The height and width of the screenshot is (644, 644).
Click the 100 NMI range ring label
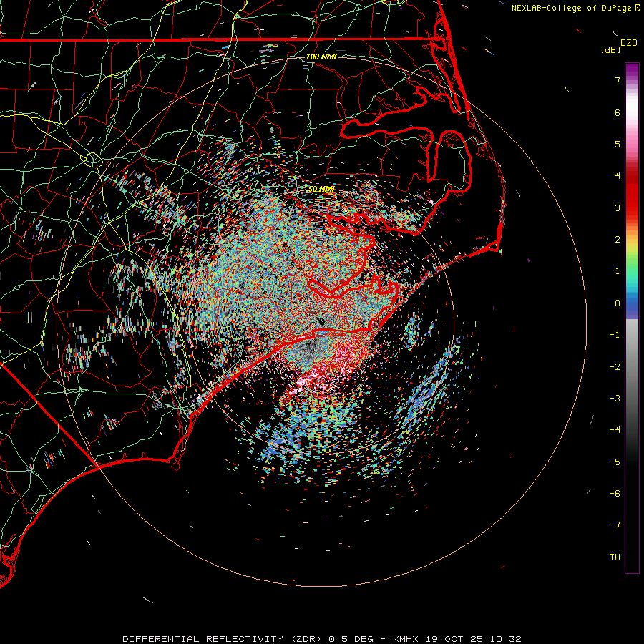(x=321, y=57)
